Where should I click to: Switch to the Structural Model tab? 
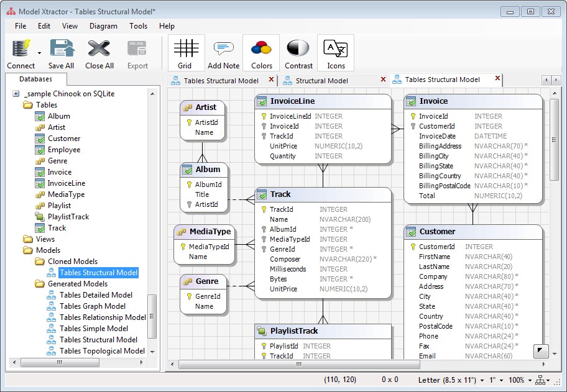pyautogui.click(x=321, y=81)
